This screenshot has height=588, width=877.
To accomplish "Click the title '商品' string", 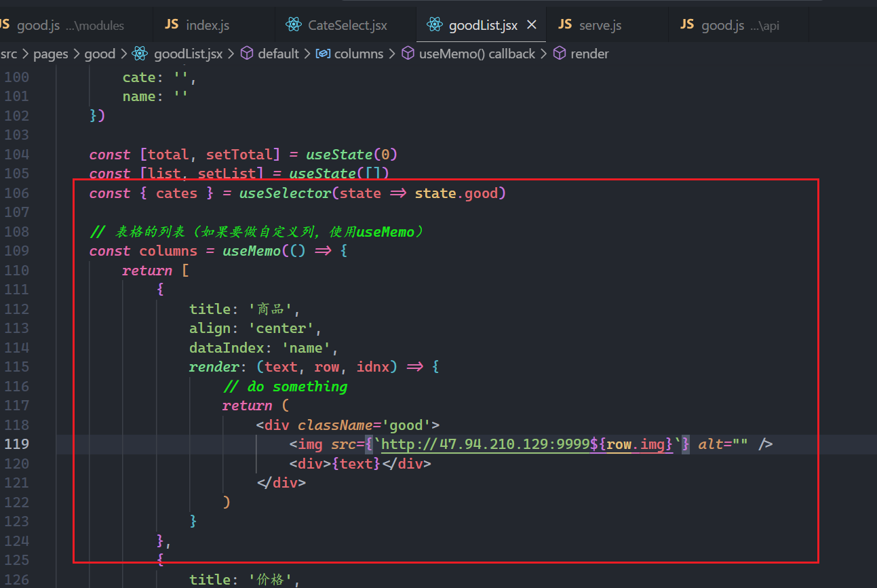I will [271, 309].
